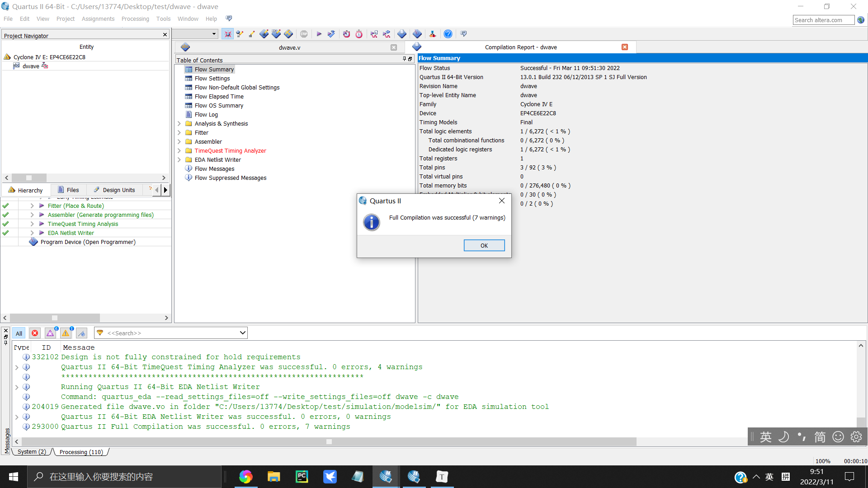Open the Chip Planner toolbar icon
868x488 pixels.
(288, 34)
